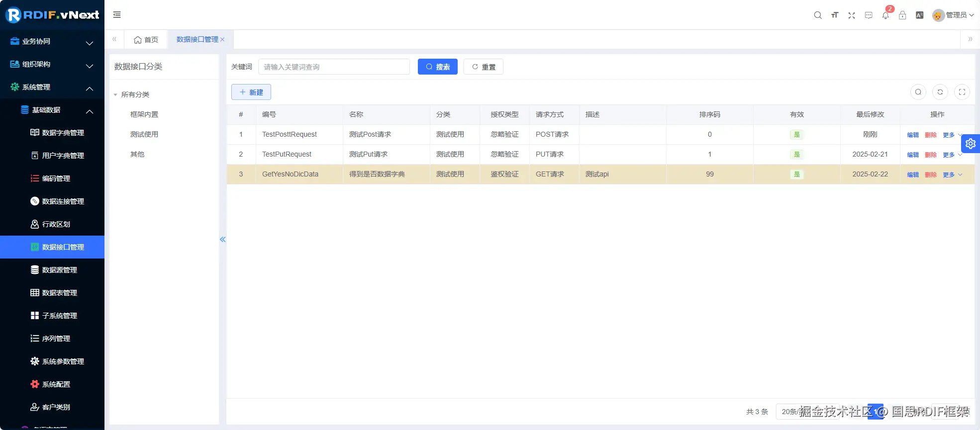Click the 测试Post请求 name cell
980x430 pixels.
coord(387,134)
